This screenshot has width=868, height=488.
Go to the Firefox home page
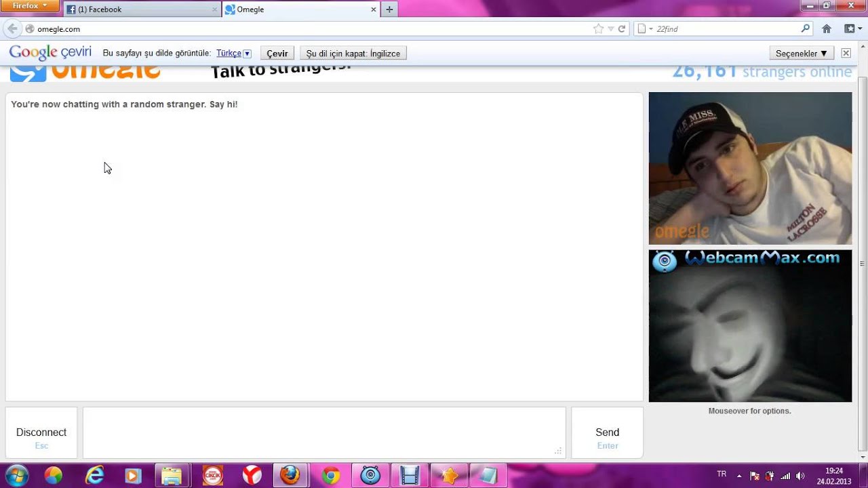tap(827, 29)
